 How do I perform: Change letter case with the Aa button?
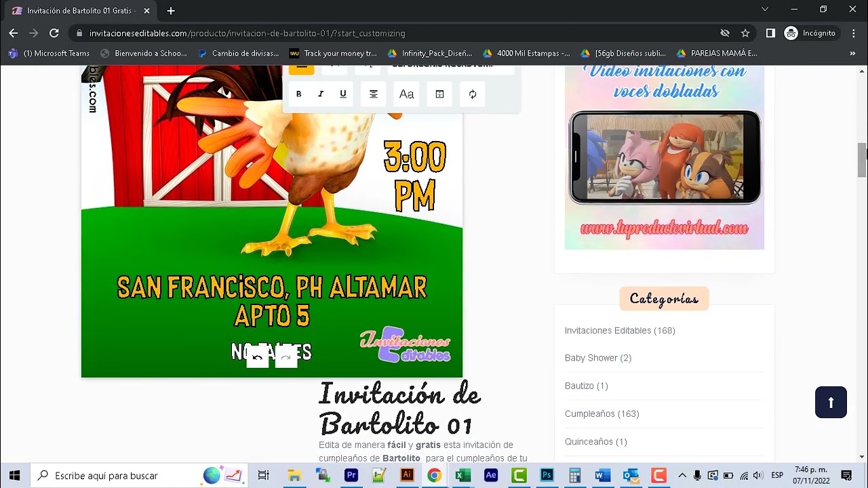coord(406,94)
